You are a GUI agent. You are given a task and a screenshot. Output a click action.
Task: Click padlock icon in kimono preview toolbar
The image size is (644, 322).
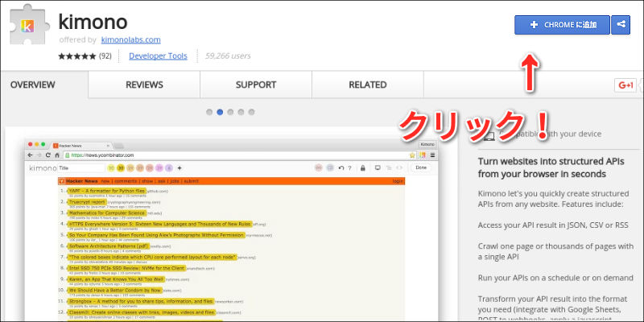(x=363, y=168)
